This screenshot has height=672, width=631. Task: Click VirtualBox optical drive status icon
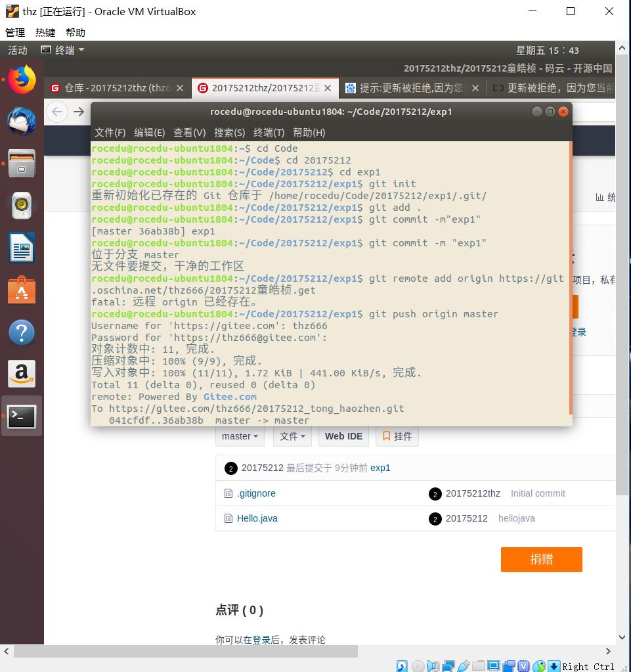click(418, 665)
